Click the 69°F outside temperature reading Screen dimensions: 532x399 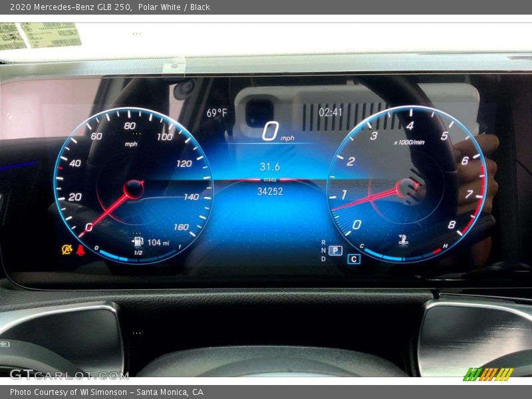coord(217,112)
